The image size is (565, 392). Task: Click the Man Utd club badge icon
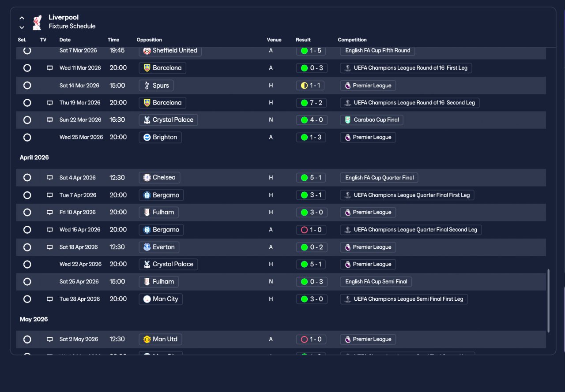147,340
